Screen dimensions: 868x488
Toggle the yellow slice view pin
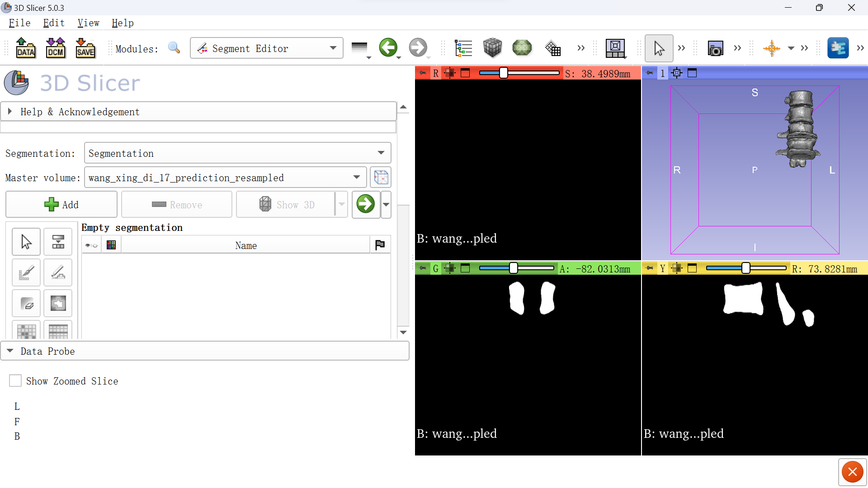click(649, 268)
